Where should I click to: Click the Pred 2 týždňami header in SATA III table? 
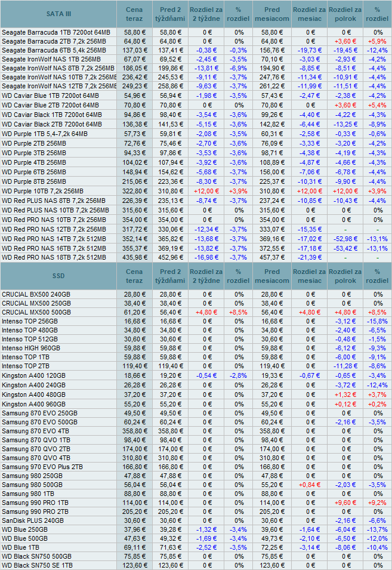(x=170, y=14)
